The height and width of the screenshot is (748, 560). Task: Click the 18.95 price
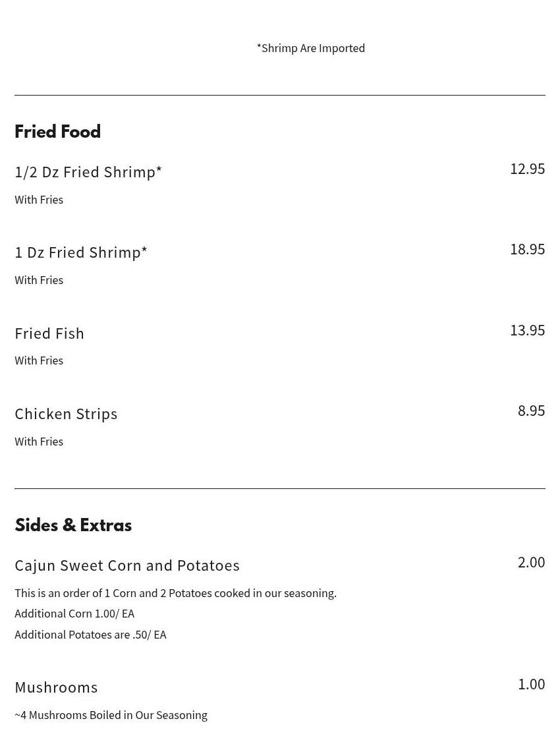527,249
